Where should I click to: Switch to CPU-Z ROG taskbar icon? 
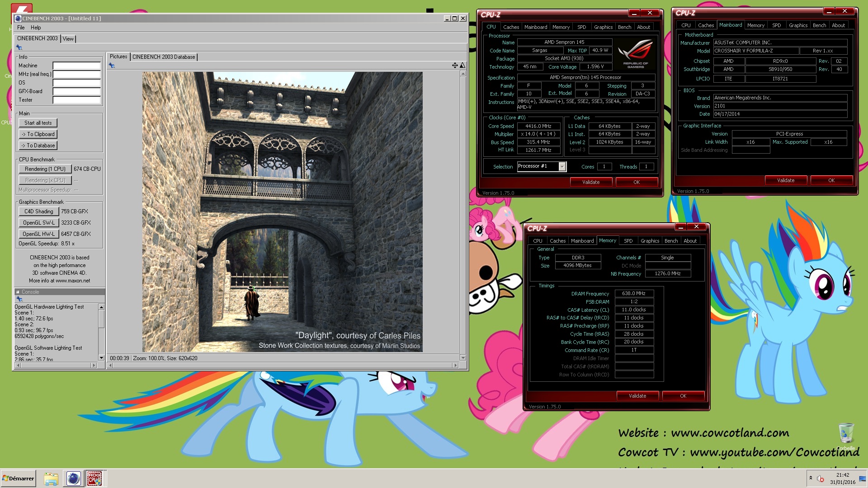tap(94, 479)
